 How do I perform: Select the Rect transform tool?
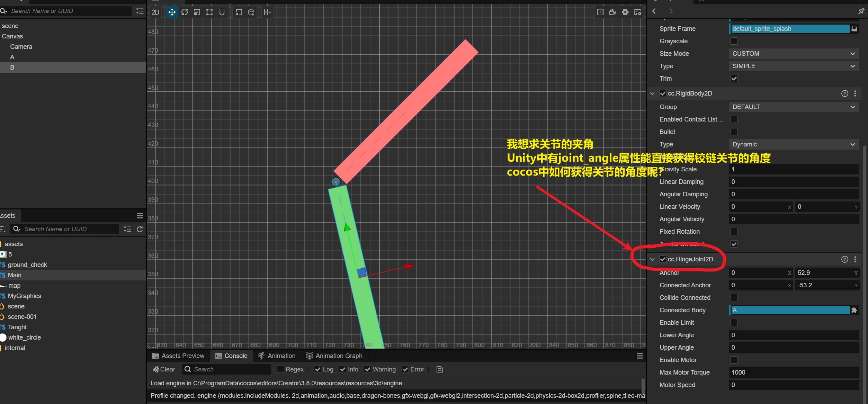[x=209, y=12]
